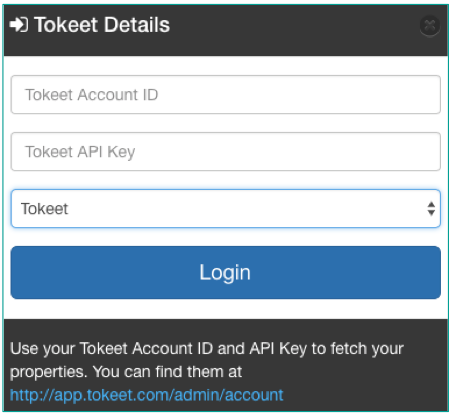Close the Tokeet Details dialog
Screen dimensions: 455x417
point(430,25)
